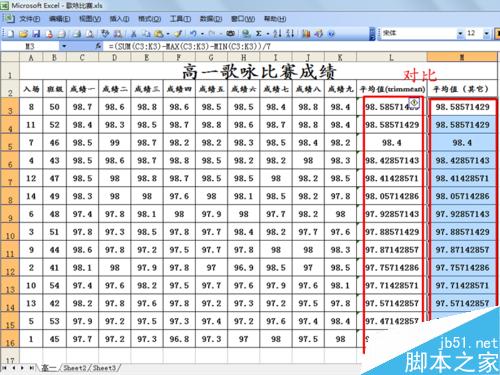The width and height of the screenshot is (500, 375).
Task: Select cell L8 showing 98.05714286
Action: point(392,196)
